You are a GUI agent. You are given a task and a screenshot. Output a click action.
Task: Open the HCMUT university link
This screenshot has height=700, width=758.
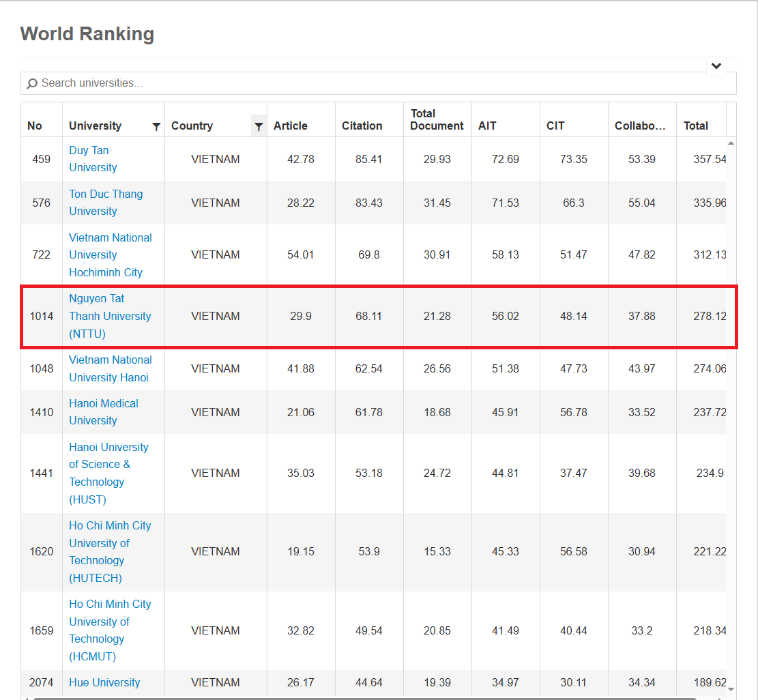(x=110, y=630)
